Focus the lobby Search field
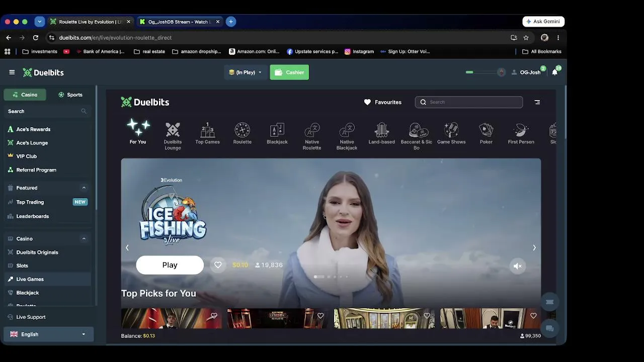 [x=469, y=102]
